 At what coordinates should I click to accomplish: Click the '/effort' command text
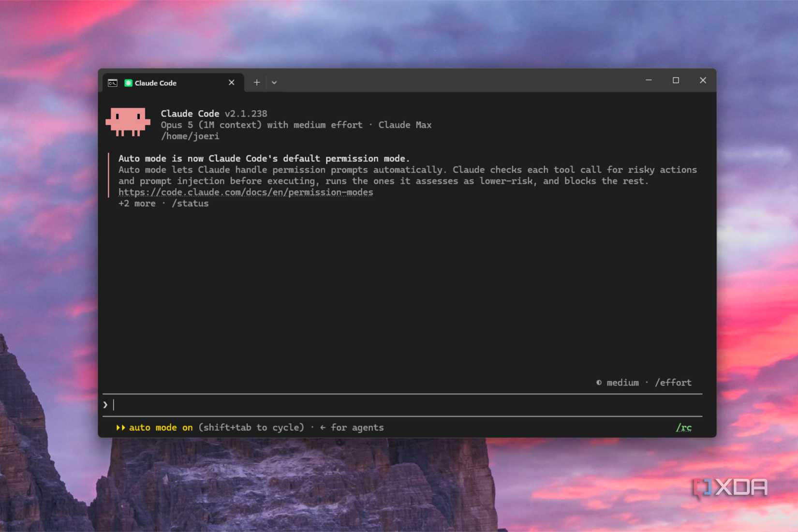(x=673, y=383)
